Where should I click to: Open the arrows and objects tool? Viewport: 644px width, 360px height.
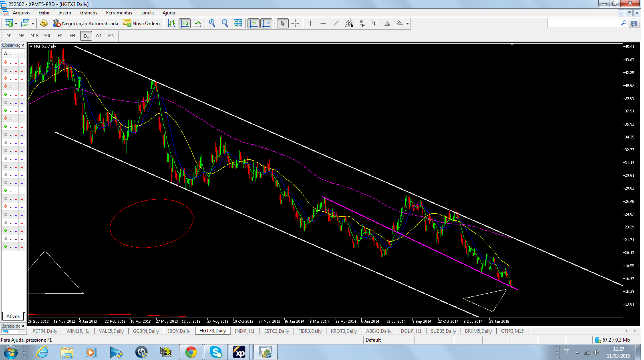(400, 24)
